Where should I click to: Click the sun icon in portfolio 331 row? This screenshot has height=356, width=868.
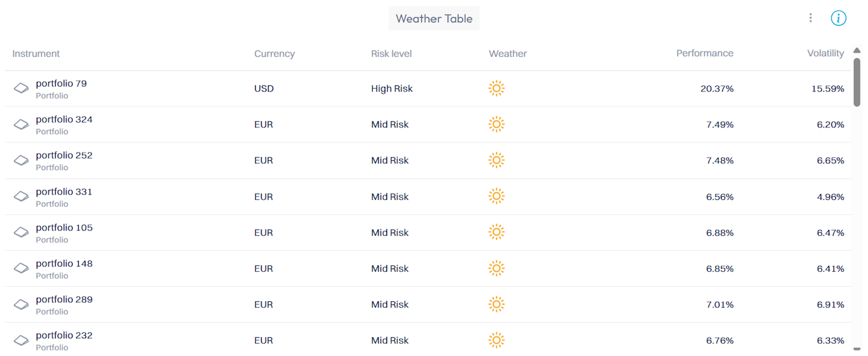496,197
